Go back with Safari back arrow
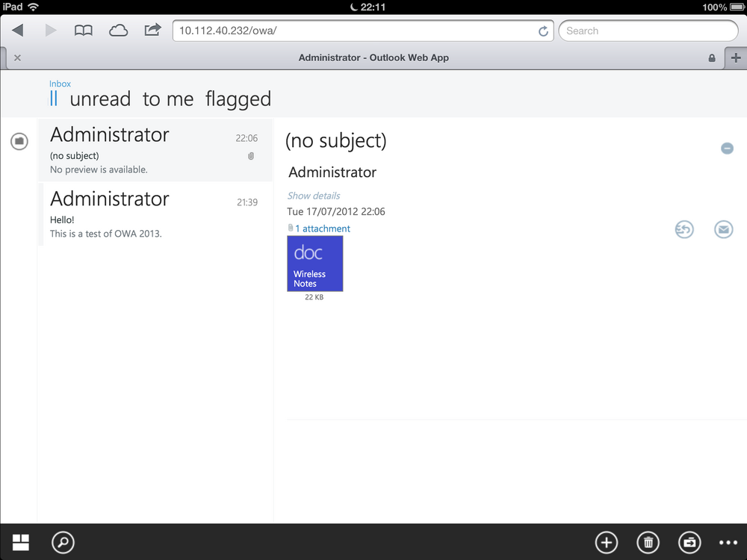The image size is (747, 560). coord(18,31)
